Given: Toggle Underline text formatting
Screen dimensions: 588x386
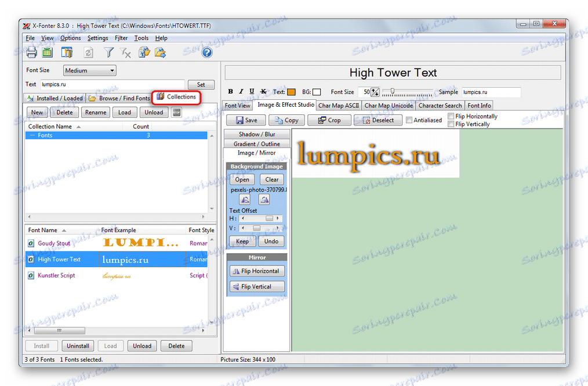Looking at the screenshot, I should [252, 92].
